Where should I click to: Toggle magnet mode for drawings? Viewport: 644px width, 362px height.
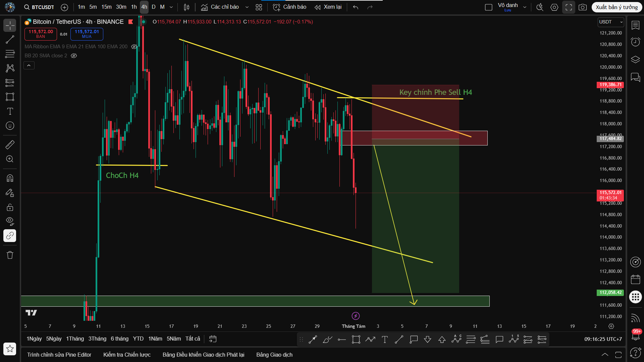(x=10, y=178)
